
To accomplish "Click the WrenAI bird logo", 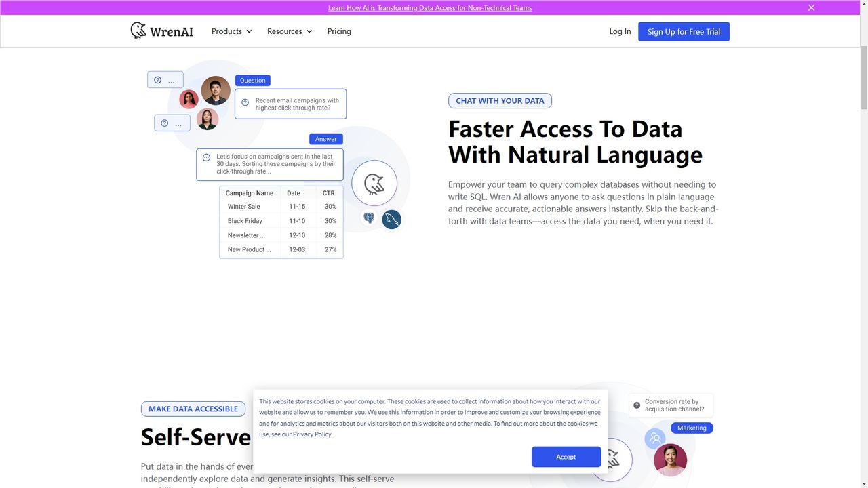I will [161, 30].
